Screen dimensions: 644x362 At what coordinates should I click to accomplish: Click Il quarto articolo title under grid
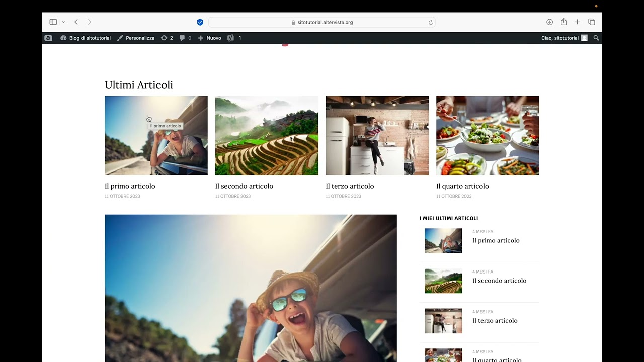pos(462,186)
